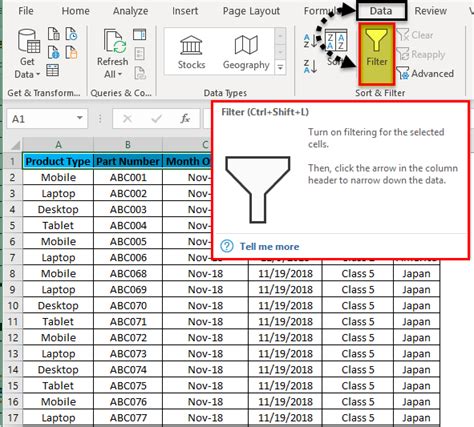Image resolution: width=474 pixels, height=427 pixels.
Task: Click cell ABC076
Action: [128, 402]
